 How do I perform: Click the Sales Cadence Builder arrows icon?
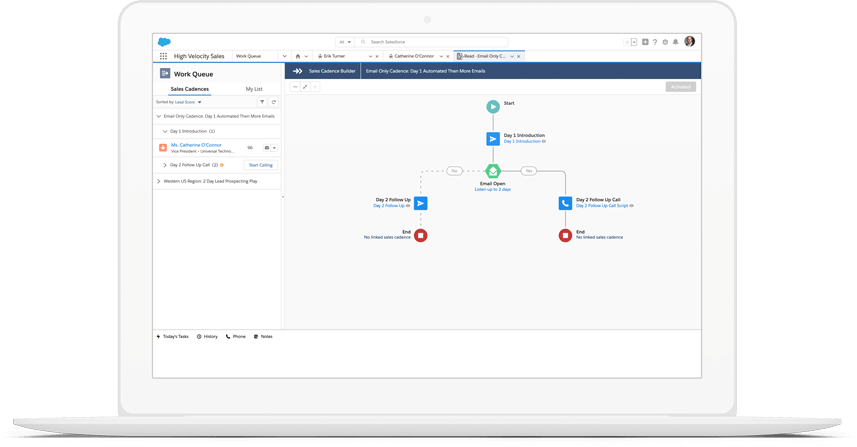(297, 71)
